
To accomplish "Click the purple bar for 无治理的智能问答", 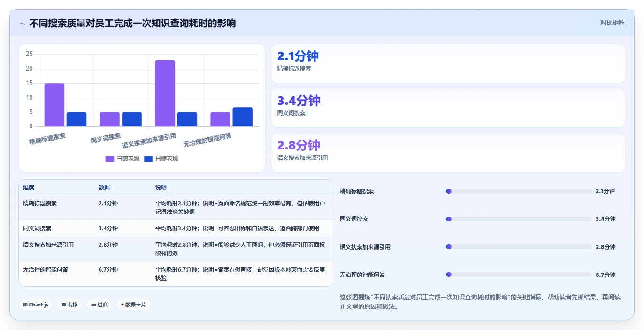I will pos(220,119).
